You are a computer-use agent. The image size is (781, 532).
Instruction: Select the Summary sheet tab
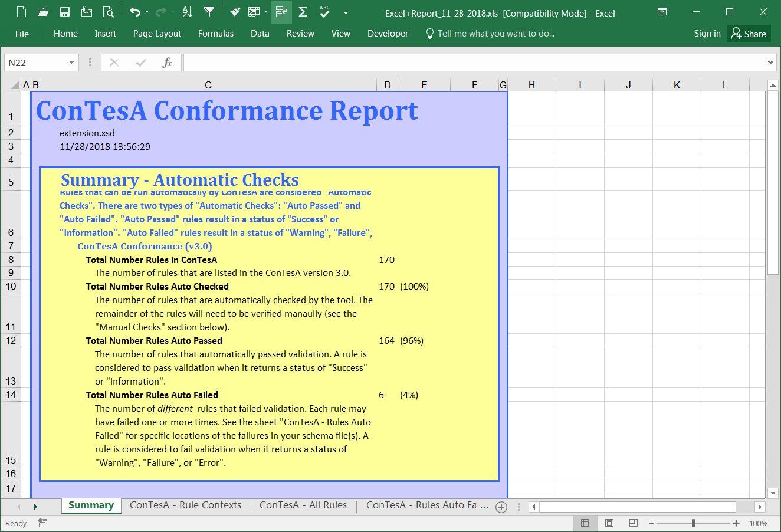91,505
